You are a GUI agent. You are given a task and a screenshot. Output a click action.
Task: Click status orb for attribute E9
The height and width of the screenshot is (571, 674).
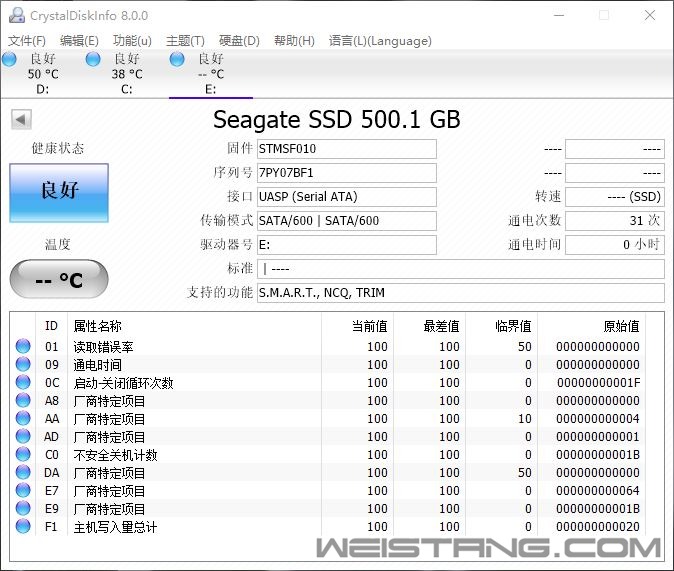[x=23, y=508]
